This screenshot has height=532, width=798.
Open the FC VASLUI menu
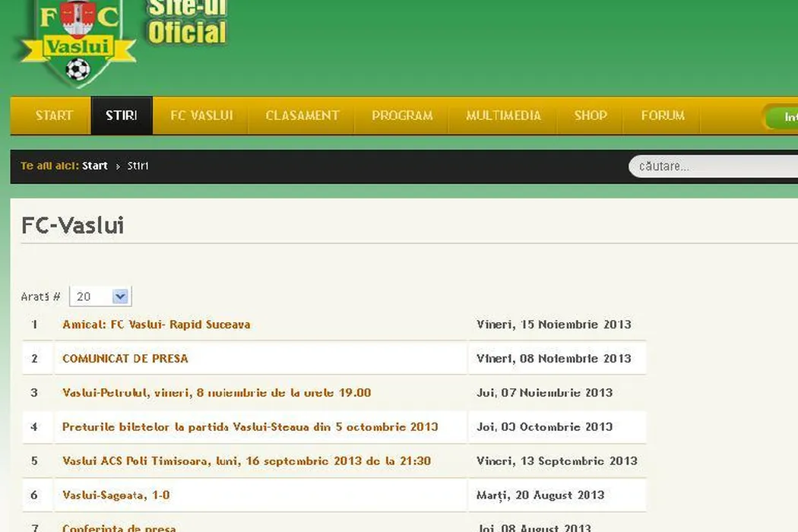pos(201,116)
